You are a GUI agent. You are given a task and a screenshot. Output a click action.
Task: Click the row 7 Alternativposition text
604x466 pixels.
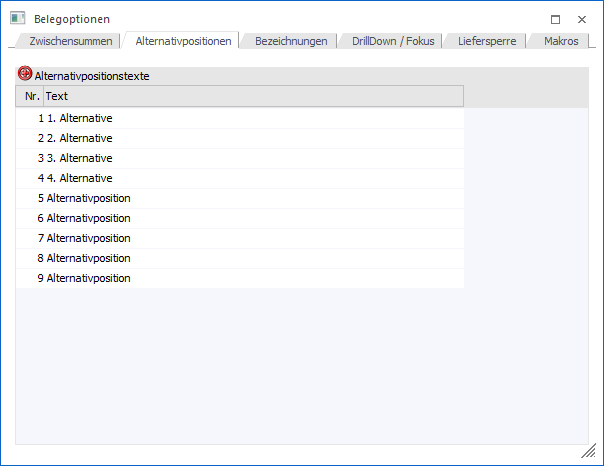88,238
